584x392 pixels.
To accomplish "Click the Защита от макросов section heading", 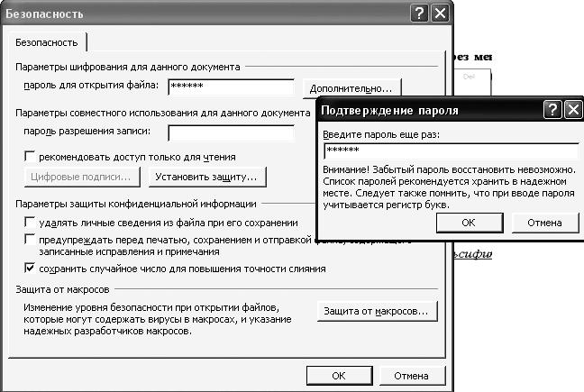I will pos(62,289).
